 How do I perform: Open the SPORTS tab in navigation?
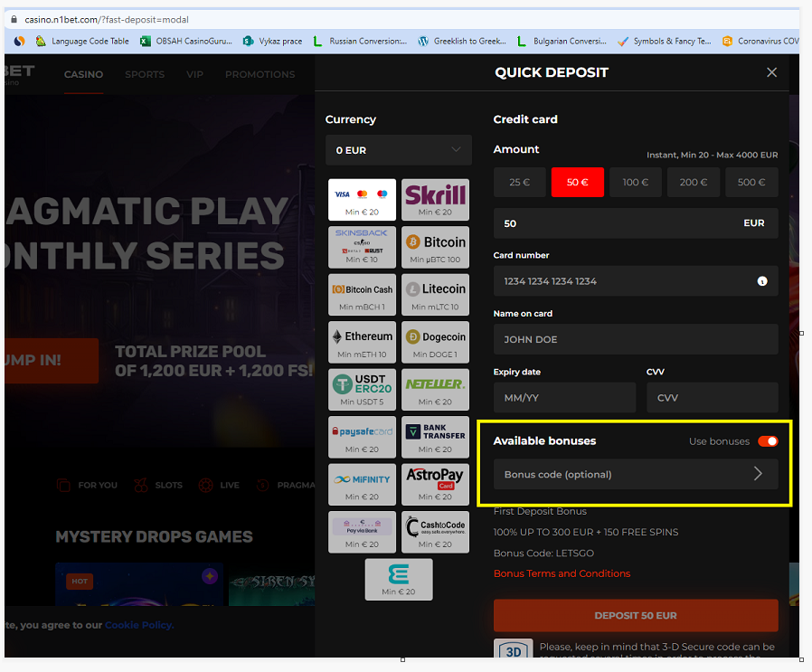pyautogui.click(x=145, y=74)
